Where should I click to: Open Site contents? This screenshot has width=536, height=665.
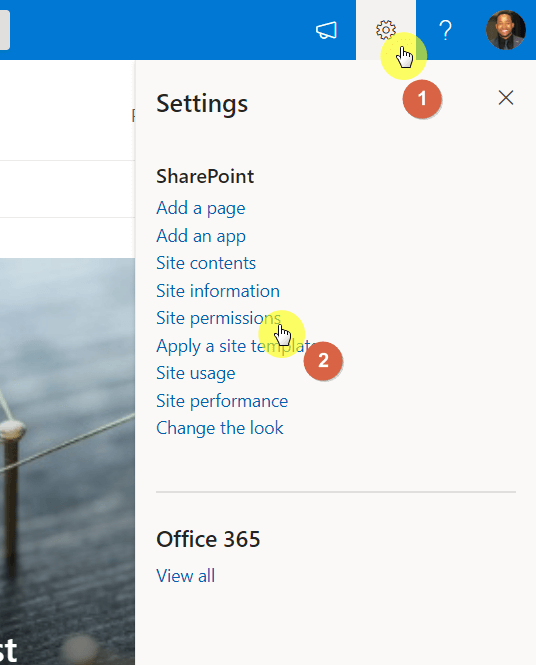(x=206, y=263)
